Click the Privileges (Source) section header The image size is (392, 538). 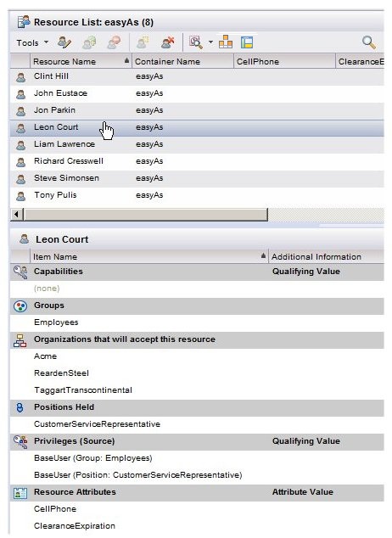pyautogui.click(x=197, y=441)
